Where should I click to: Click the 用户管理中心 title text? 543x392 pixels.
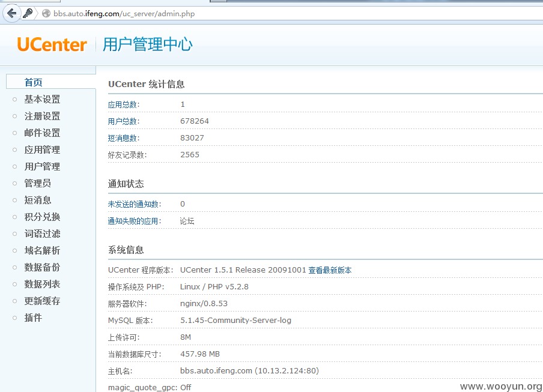tap(148, 44)
